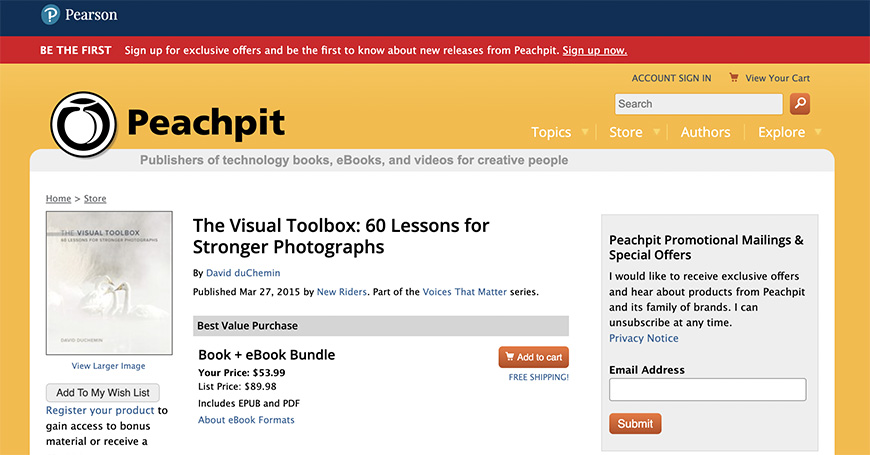The image size is (870, 455).
Task: Click Includes EPUB and PDF text
Action: tap(249, 403)
